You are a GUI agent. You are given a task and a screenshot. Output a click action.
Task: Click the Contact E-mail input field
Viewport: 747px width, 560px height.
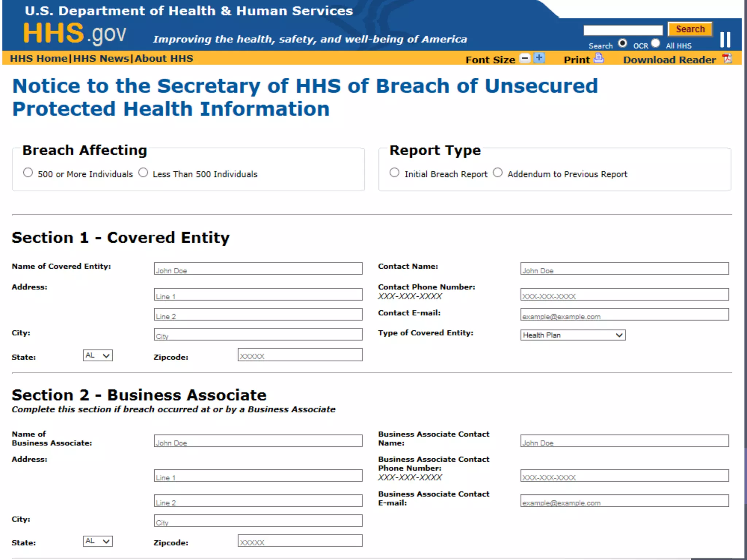[x=624, y=315]
